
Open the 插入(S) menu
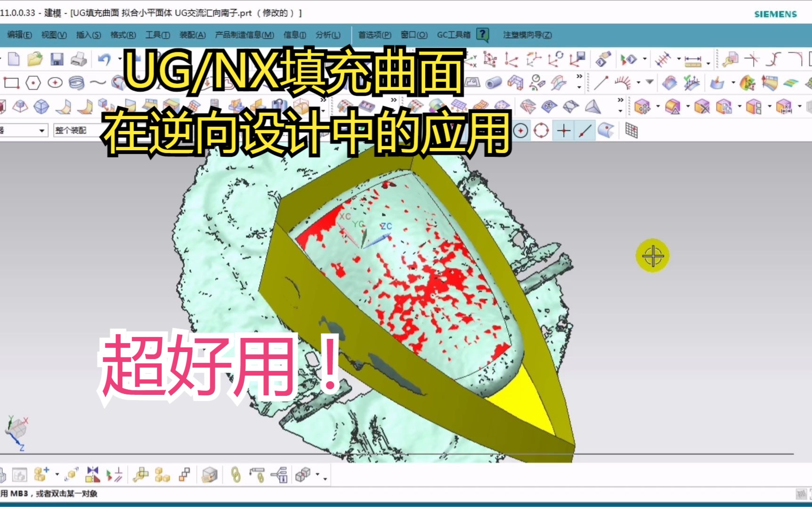tap(88, 35)
